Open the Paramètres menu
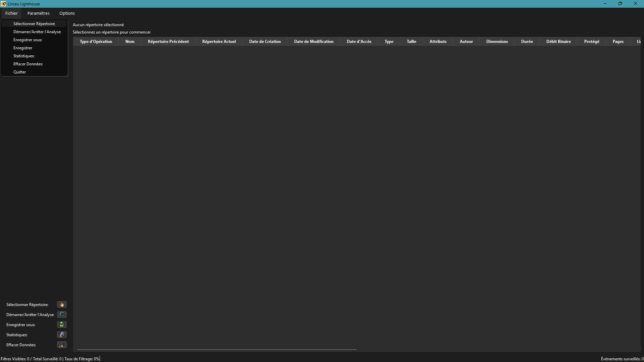The width and height of the screenshot is (644, 362). [39, 13]
